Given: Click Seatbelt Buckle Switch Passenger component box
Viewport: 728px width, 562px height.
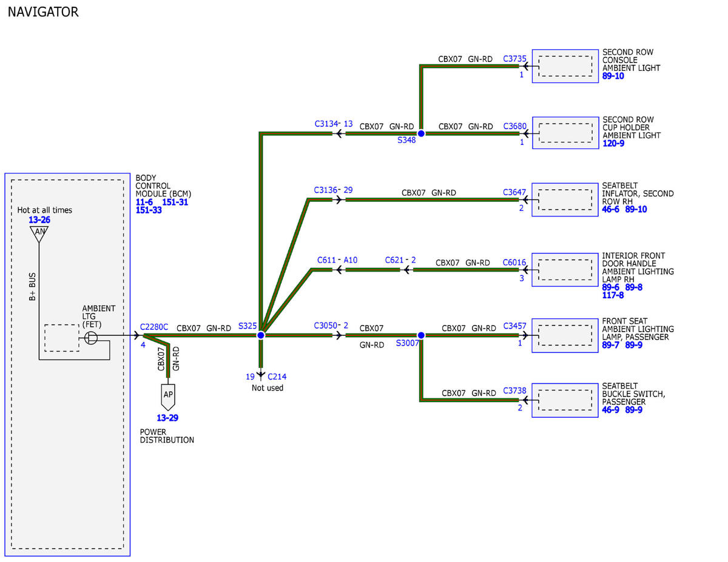Looking at the screenshot, I should pyautogui.click(x=565, y=400).
